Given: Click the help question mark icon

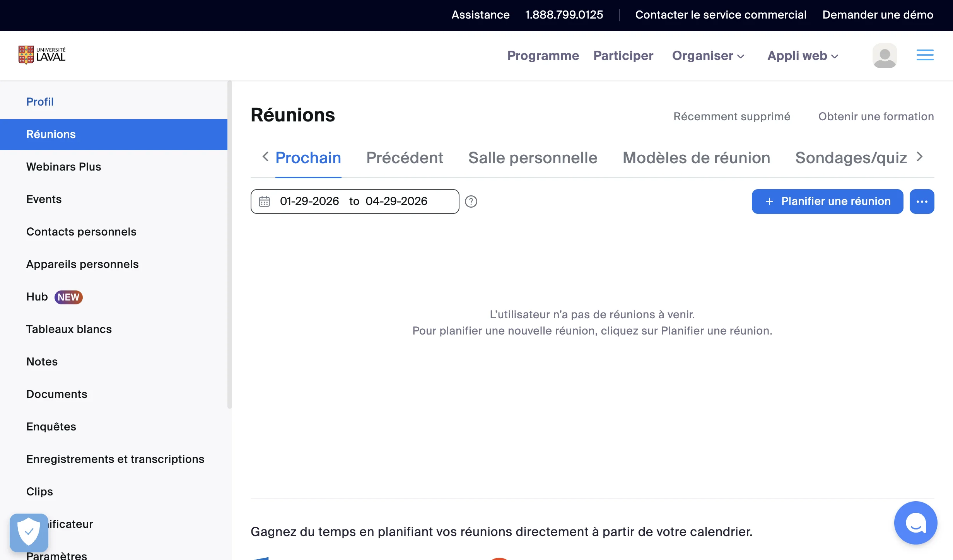Looking at the screenshot, I should point(471,201).
